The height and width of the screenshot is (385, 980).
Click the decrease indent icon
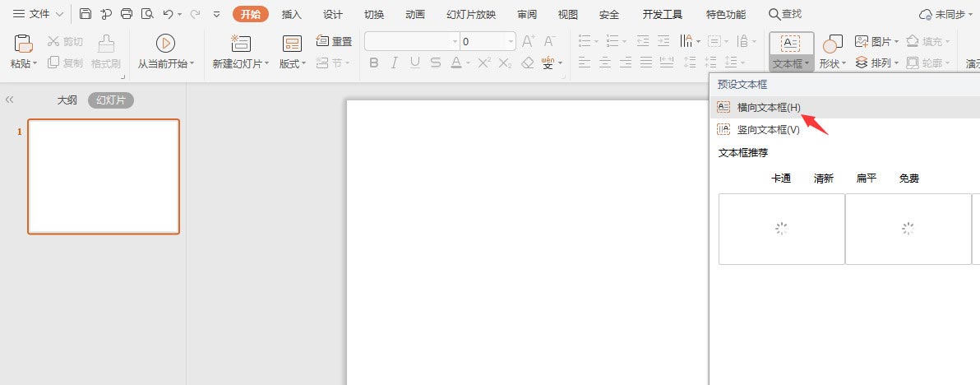click(x=642, y=41)
